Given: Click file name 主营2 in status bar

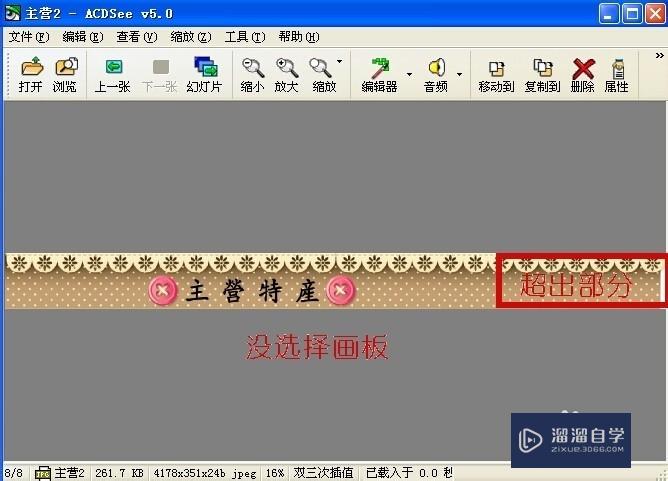Looking at the screenshot, I should coord(69,473).
